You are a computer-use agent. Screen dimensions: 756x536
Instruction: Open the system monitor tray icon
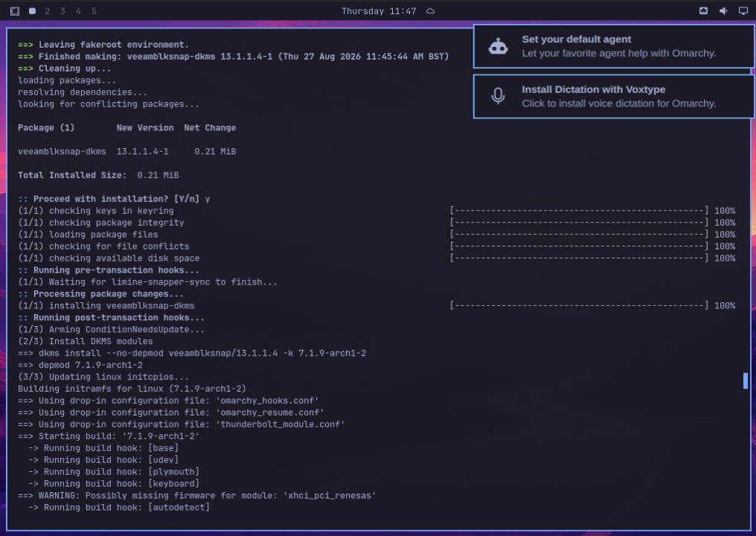[703, 11]
